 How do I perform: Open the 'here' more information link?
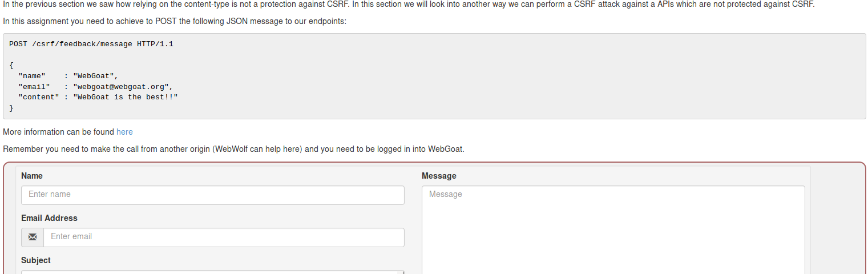(124, 132)
